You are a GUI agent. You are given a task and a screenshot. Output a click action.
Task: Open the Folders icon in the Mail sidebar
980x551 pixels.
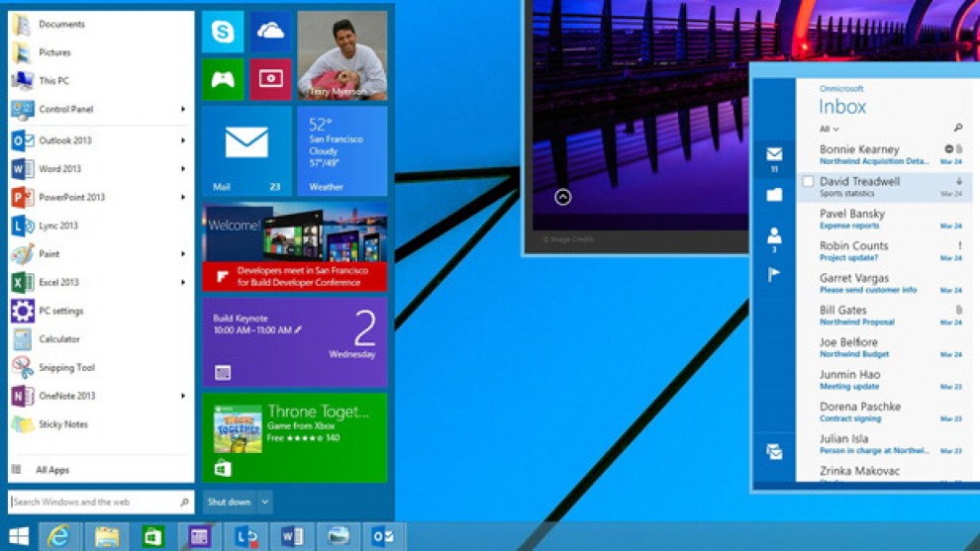[x=774, y=195]
